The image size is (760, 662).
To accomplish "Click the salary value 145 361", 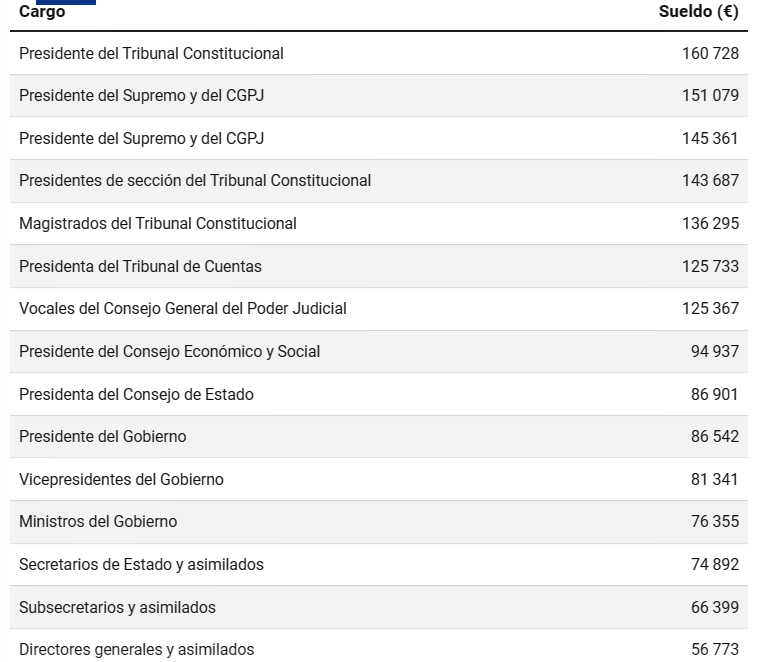I will [711, 139].
